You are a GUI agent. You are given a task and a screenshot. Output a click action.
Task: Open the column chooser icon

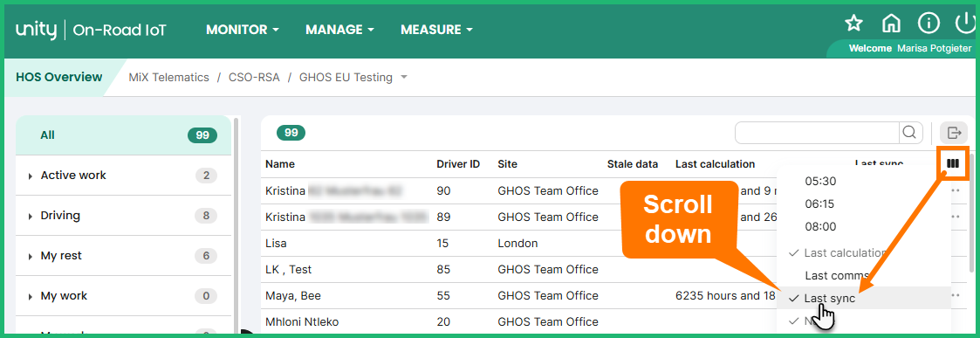(x=952, y=163)
